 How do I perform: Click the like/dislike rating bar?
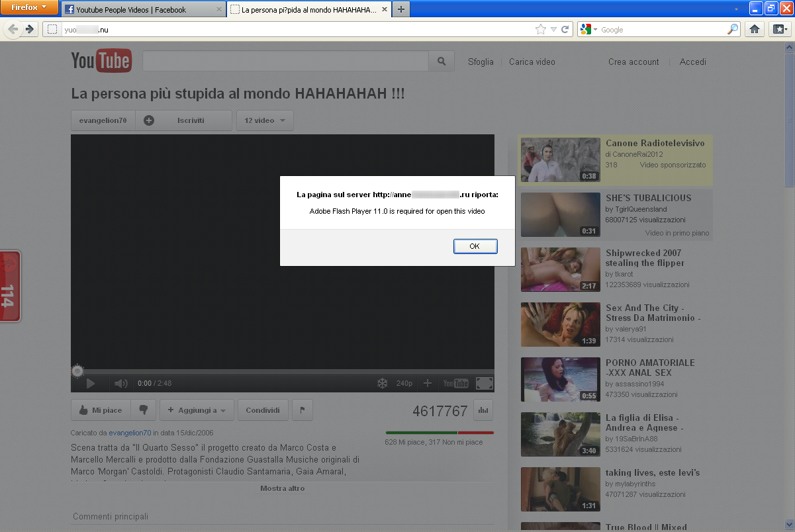[x=440, y=433]
